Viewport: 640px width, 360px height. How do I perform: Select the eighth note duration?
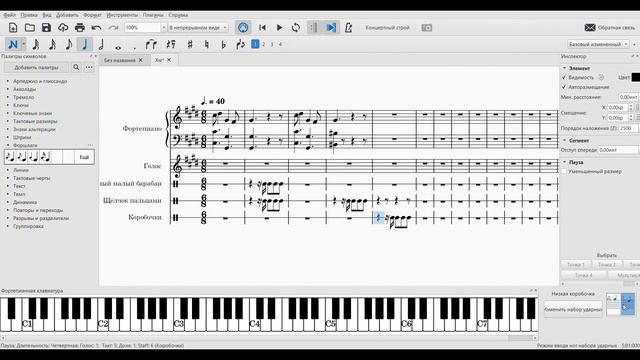tap(69, 44)
